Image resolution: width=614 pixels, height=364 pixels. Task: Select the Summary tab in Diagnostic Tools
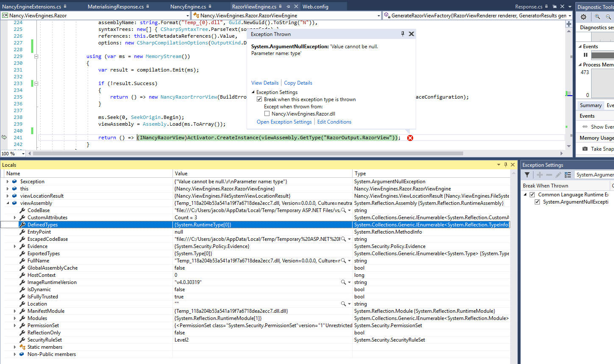coord(590,105)
